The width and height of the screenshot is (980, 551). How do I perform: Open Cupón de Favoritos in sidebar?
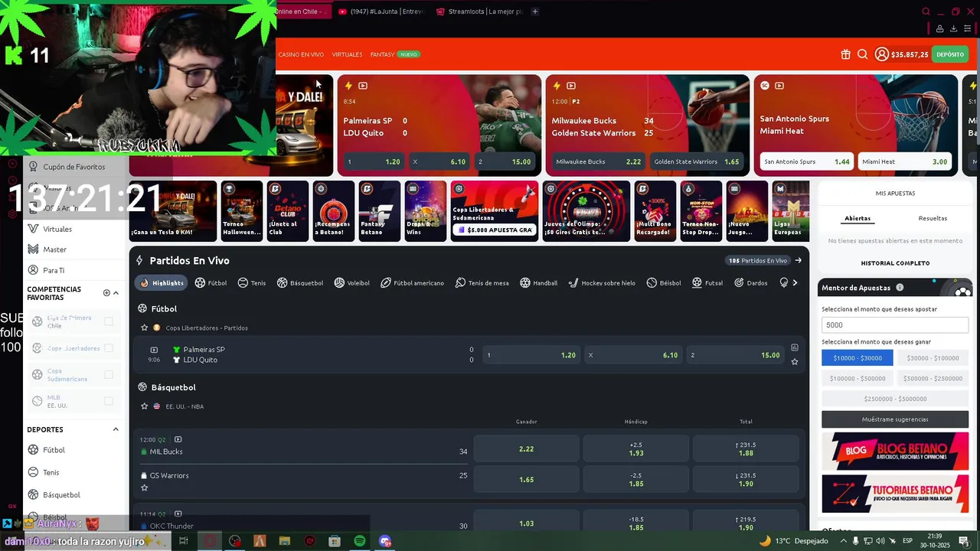[74, 167]
